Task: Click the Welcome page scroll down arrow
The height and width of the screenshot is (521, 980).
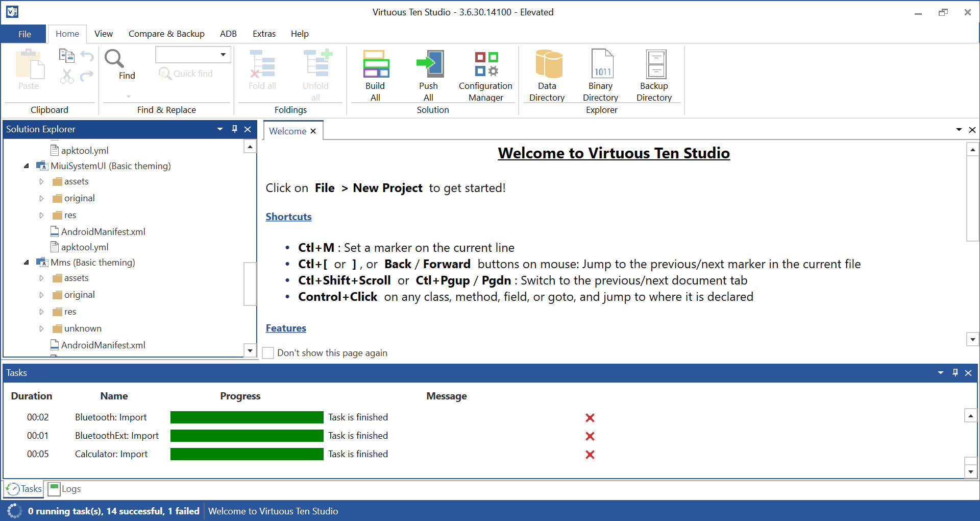Action: [972, 339]
